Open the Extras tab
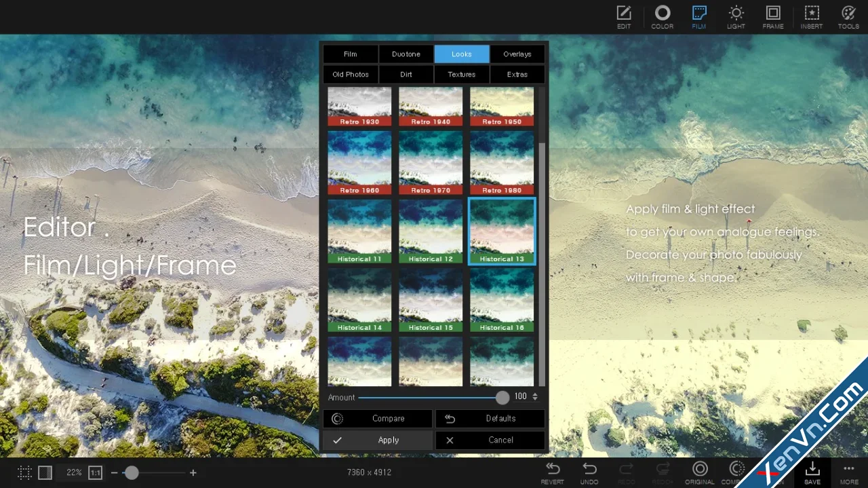The height and width of the screenshot is (488, 868). coord(517,75)
